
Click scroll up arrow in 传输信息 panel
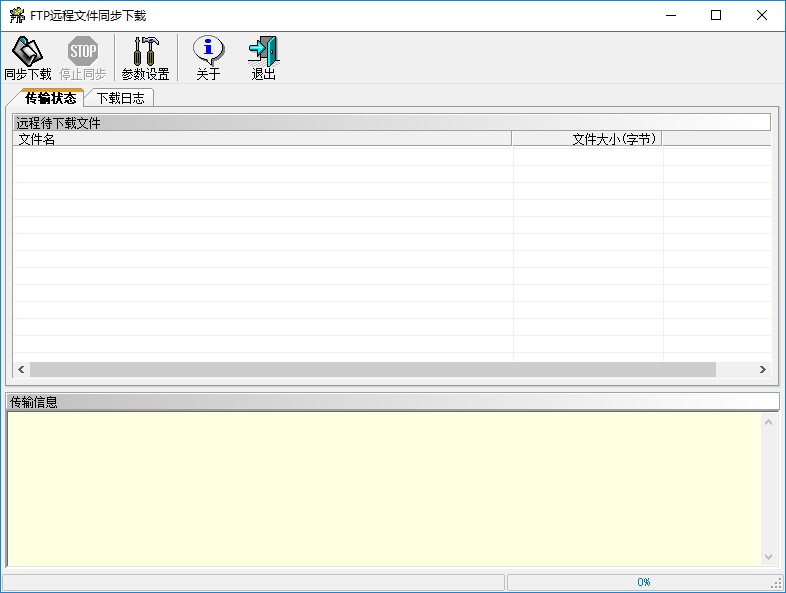768,423
